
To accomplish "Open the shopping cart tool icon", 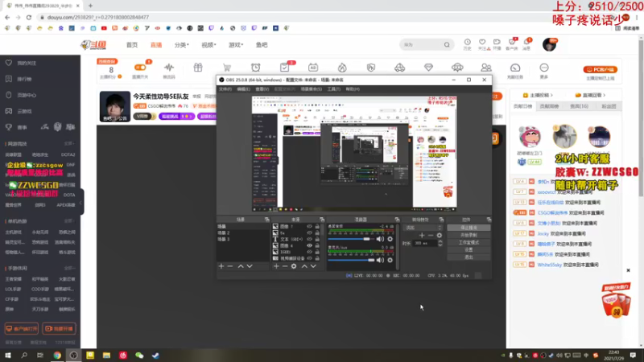I will coord(227,68).
